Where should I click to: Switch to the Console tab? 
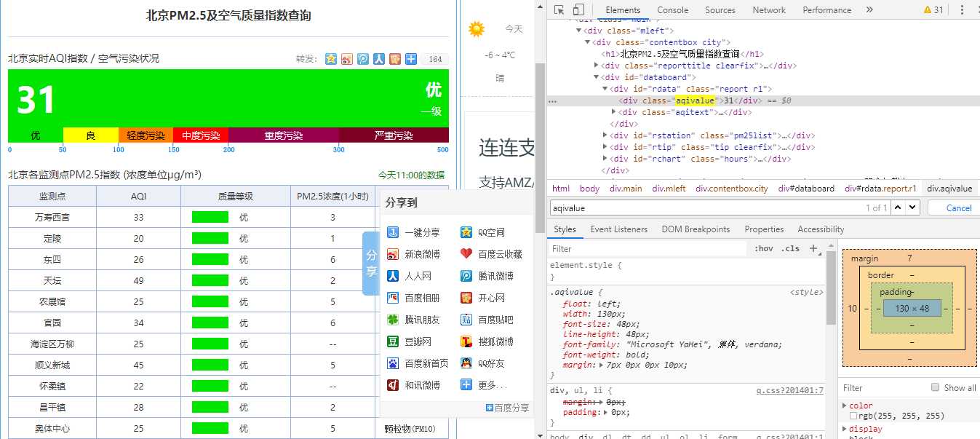pyautogui.click(x=672, y=9)
